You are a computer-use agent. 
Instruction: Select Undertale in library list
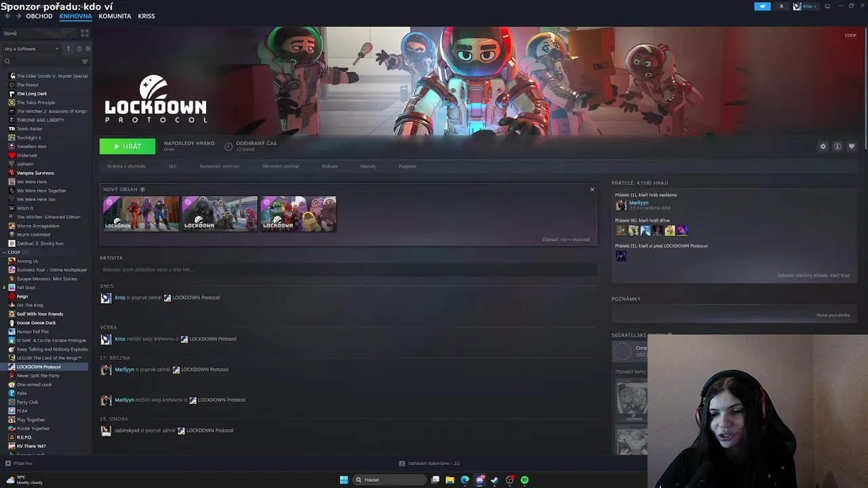(x=27, y=155)
